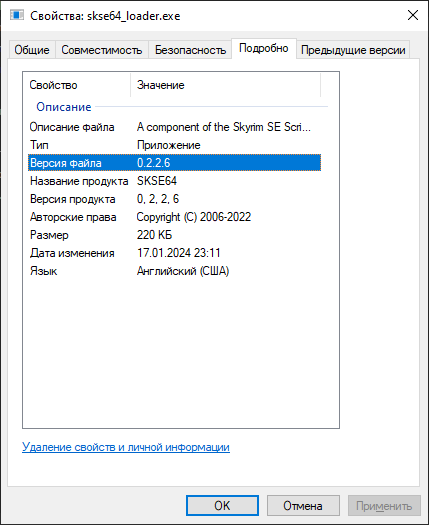Open the Совместимость tab
The width and height of the screenshot is (429, 525).
[x=101, y=50]
